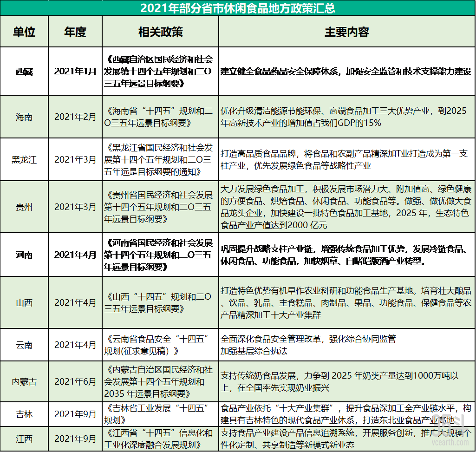Click the 内蒙古自治区国民经济 policy cell

(160, 381)
